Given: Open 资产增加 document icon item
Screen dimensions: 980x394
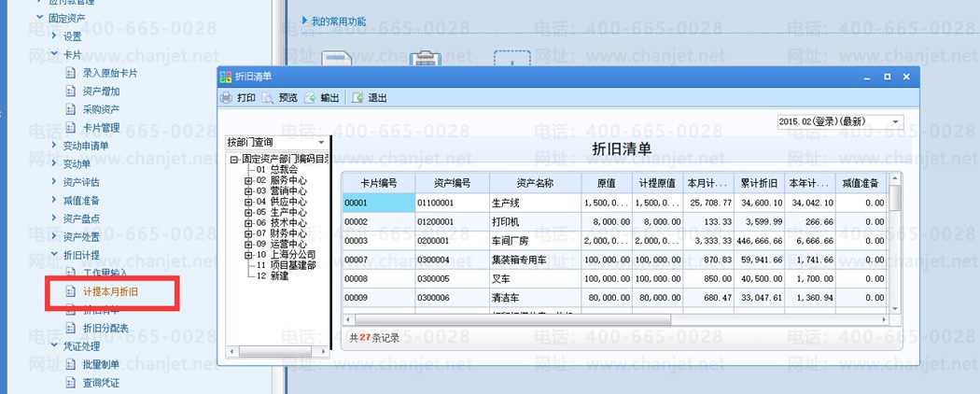Looking at the screenshot, I should pos(71,91).
